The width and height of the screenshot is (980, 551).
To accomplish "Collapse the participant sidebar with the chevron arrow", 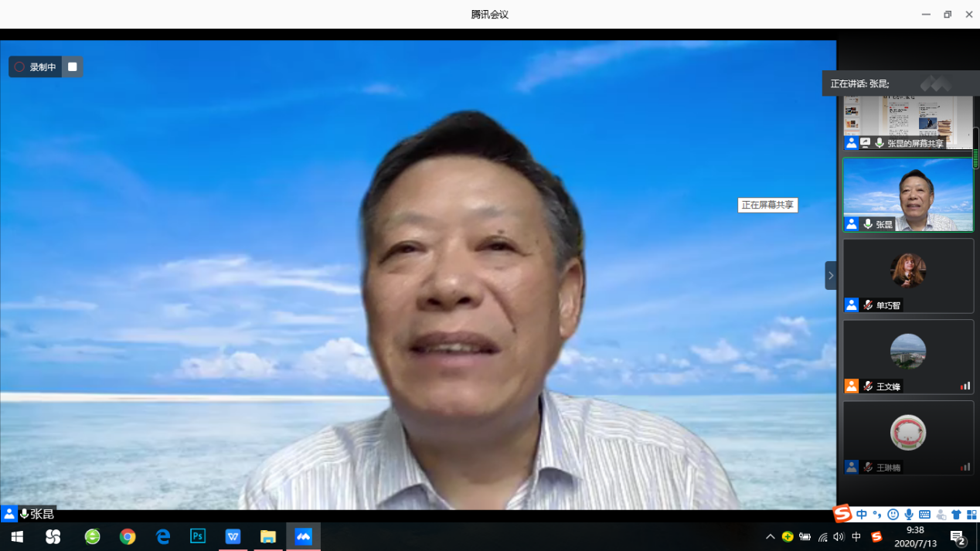I will click(x=831, y=275).
